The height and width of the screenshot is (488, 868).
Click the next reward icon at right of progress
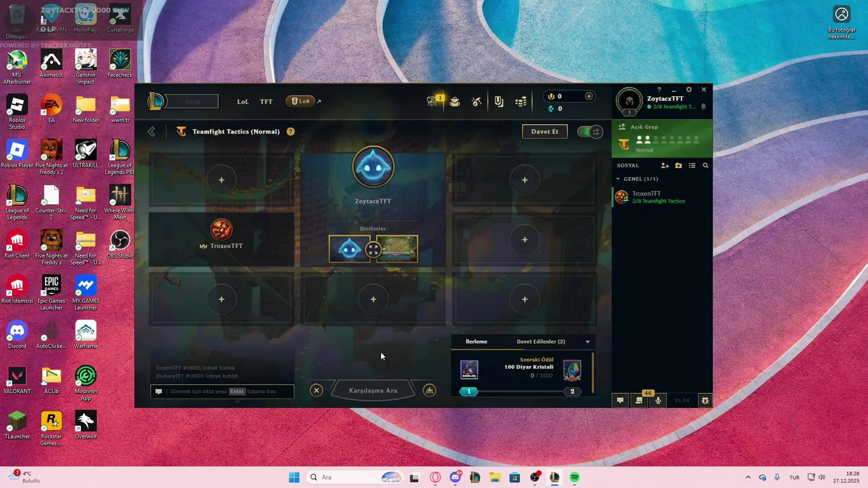[572, 370]
